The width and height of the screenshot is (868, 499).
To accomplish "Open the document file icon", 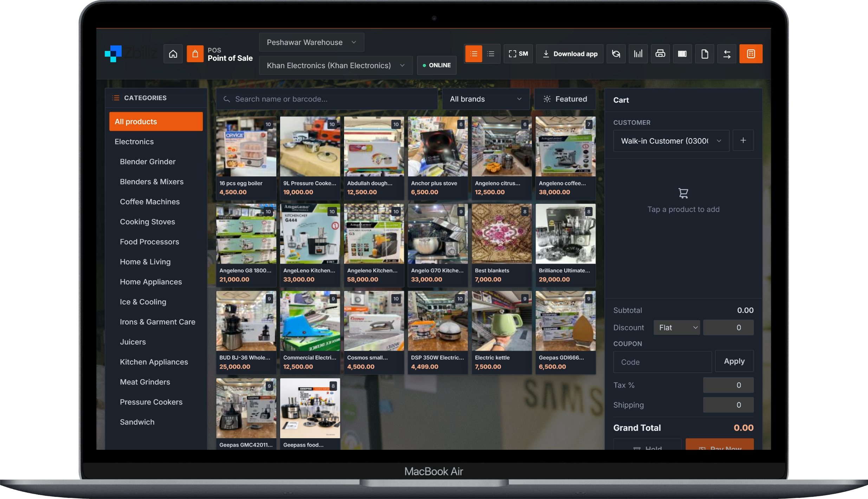I will [x=705, y=54].
